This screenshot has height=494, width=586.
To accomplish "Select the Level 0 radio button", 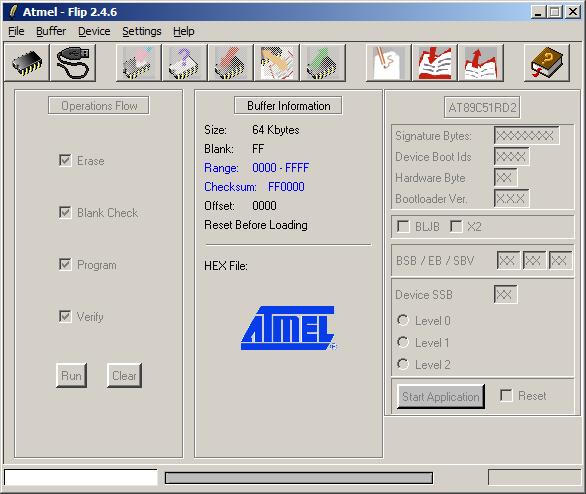I will [x=403, y=320].
